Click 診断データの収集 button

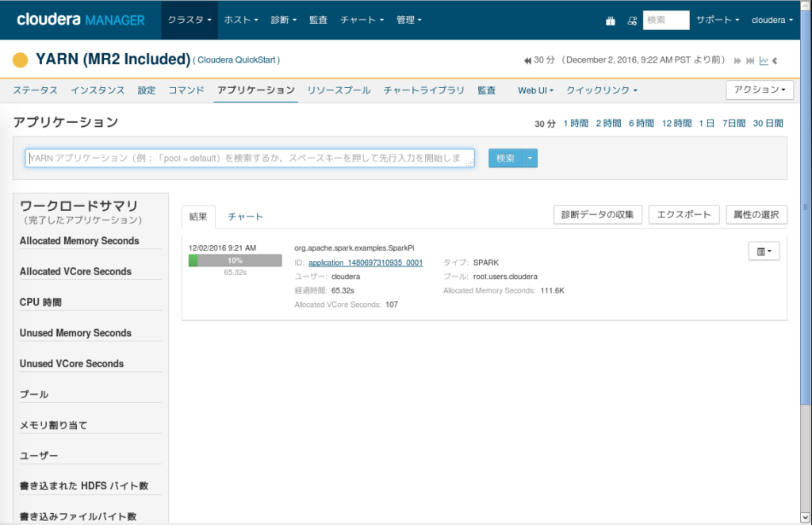pyautogui.click(x=598, y=214)
